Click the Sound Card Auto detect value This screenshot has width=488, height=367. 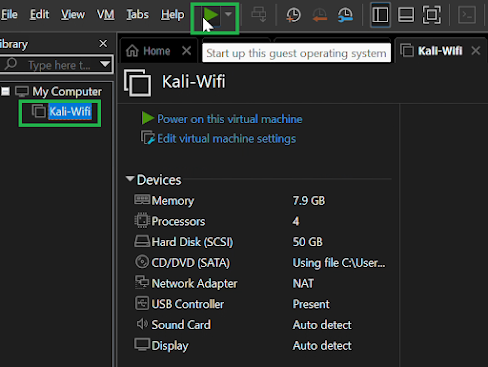click(322, 325)
